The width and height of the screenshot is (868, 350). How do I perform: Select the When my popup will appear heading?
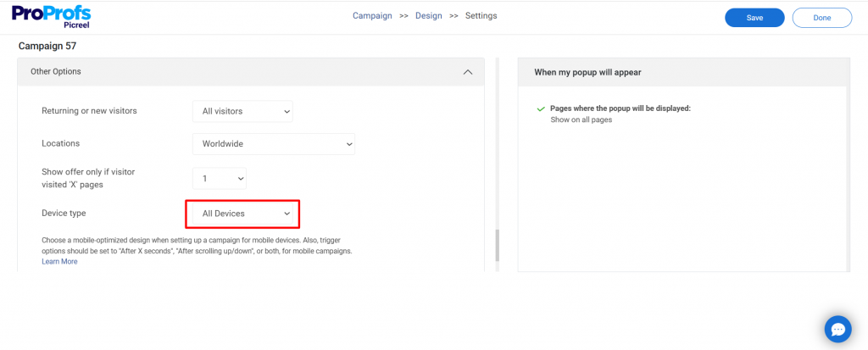tap(587, 73)
